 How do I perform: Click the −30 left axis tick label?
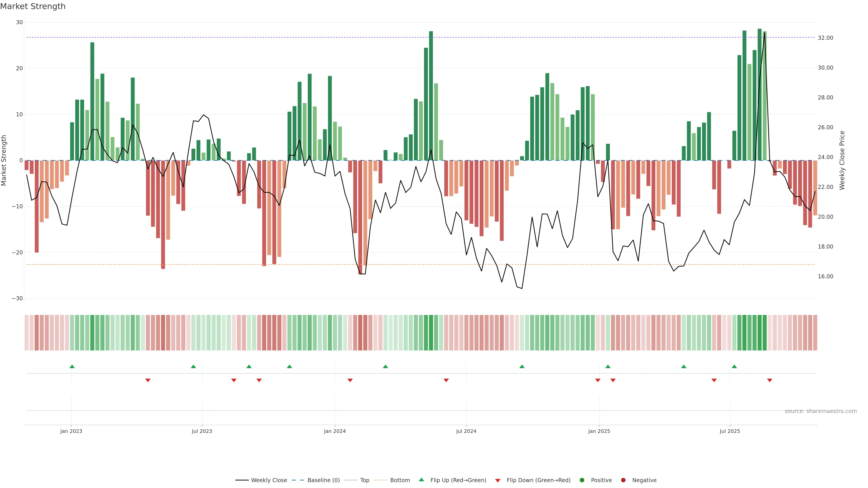tap(17, 298)
